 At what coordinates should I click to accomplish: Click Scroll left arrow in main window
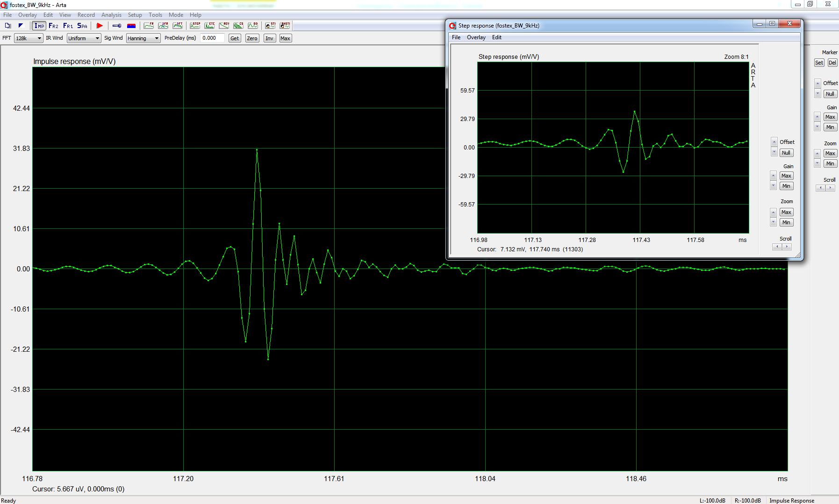820,188
